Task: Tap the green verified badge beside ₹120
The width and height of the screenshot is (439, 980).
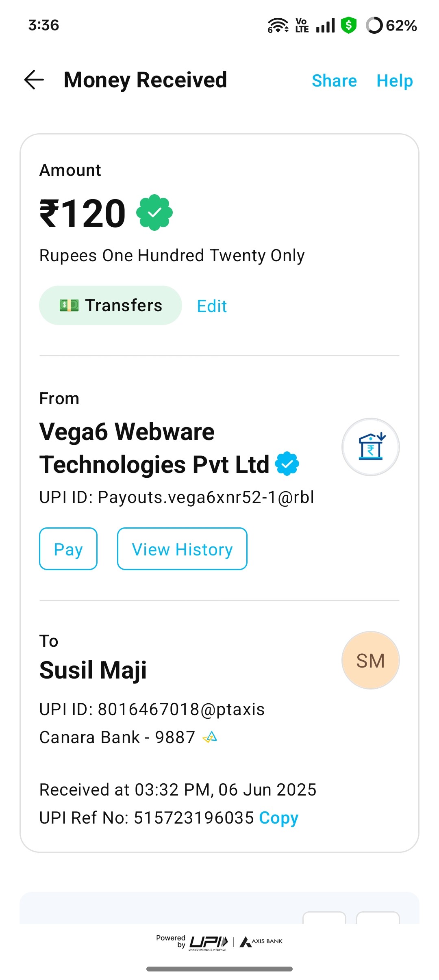Action: pos(154,212)
